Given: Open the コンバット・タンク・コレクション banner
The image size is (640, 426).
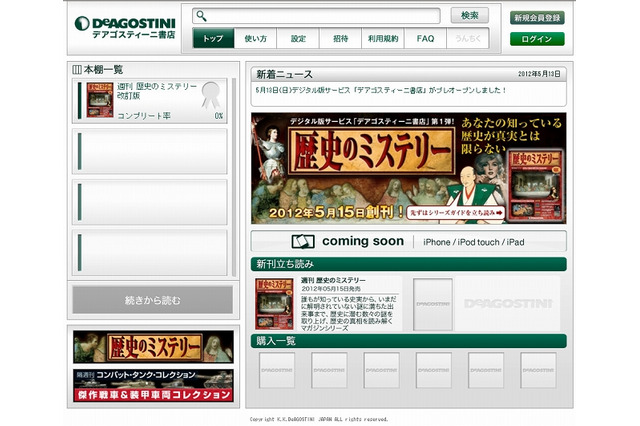Looking at the screenshot, I should click(x=153, y=386).
